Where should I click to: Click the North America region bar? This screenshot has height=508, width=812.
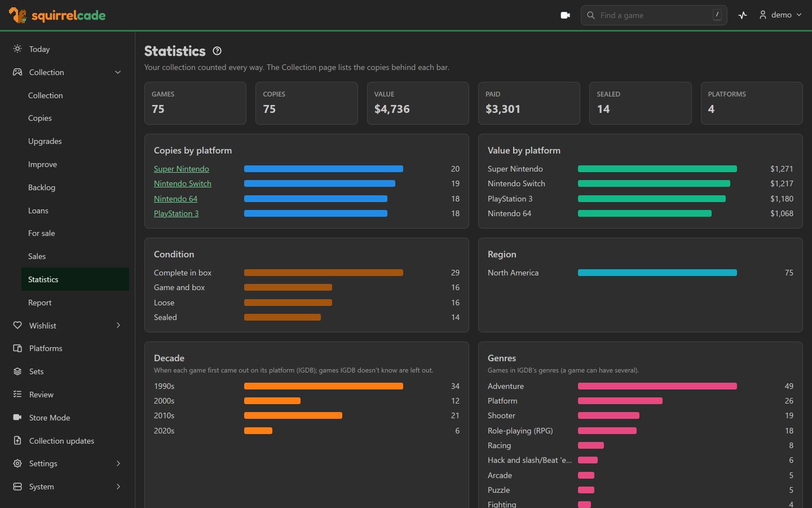(657, 273)
